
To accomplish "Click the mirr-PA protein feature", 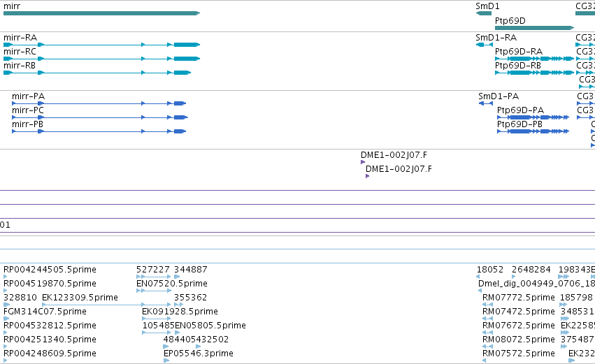I will tap(99, 103).
